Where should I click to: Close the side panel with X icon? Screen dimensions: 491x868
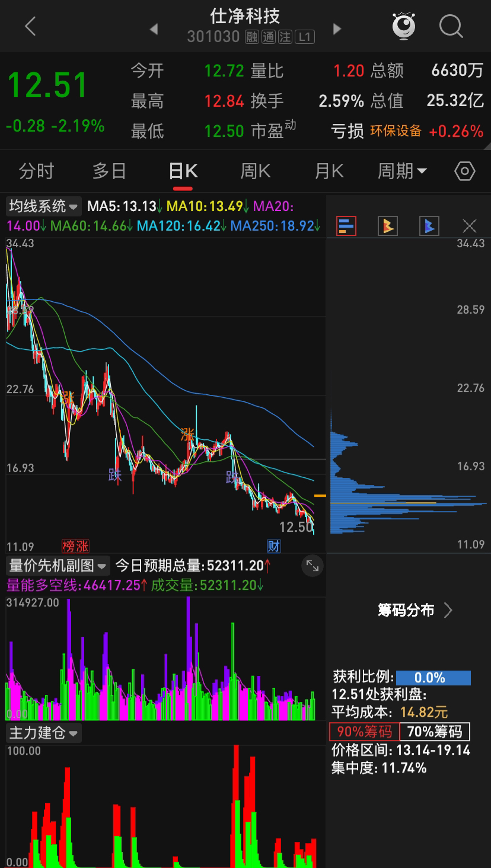coord(470,225)
